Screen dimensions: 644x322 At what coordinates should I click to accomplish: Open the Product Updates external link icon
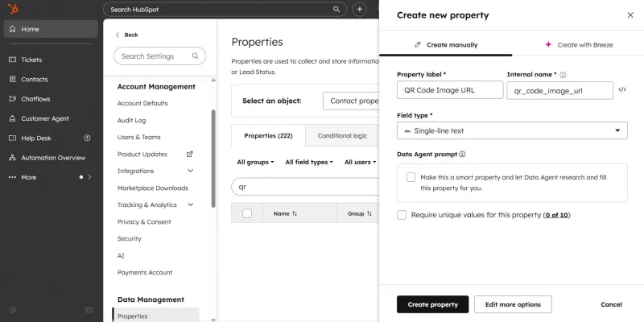pyautogui.click(x=190, y=154)
